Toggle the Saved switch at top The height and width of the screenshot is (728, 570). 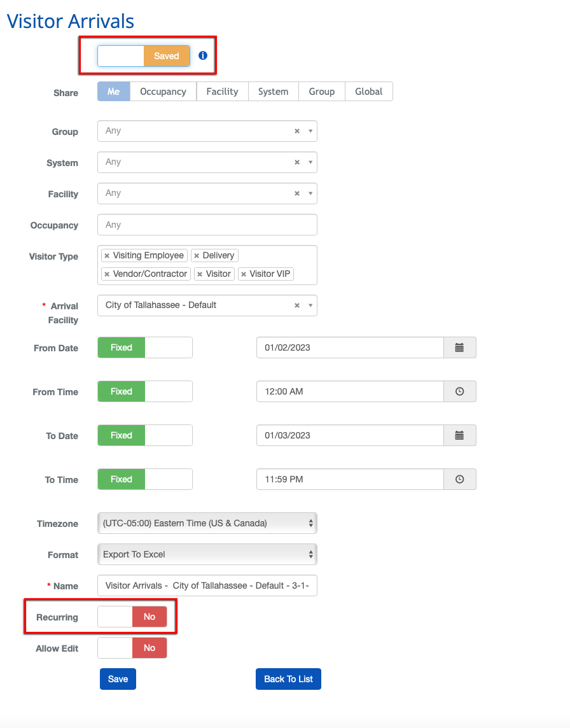pyautogui.click(x=144, y=56)
